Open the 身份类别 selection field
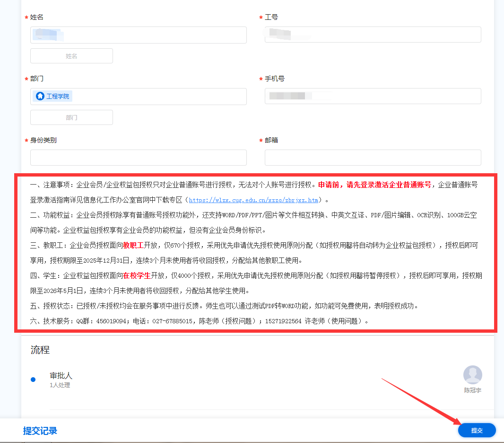504x443 pixels. 138,158
